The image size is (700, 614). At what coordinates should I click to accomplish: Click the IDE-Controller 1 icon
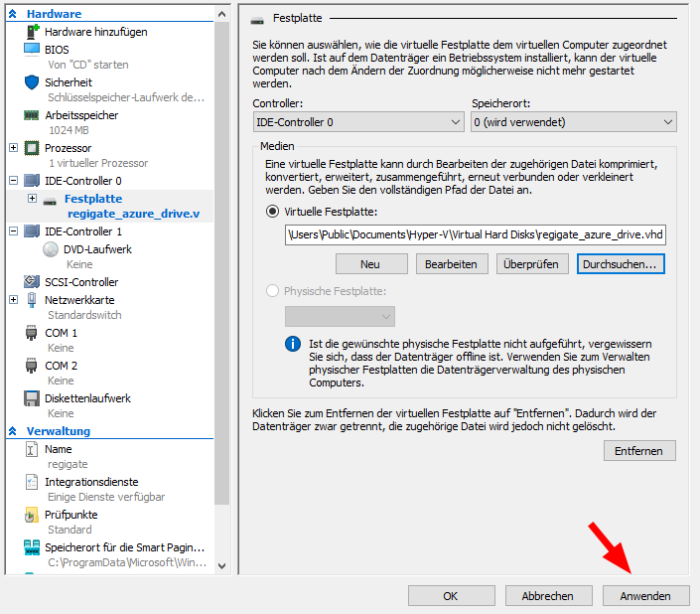point(32,231)
